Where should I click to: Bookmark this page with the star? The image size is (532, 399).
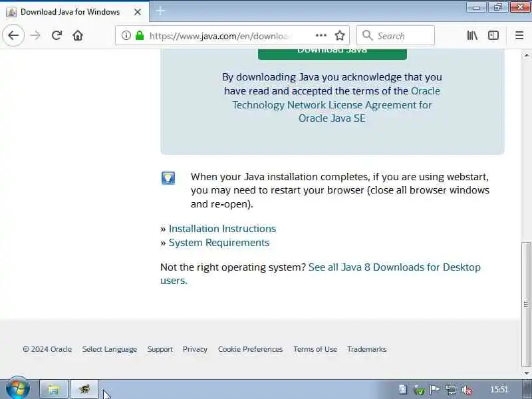pyautogui.click(x=340, y=35)
